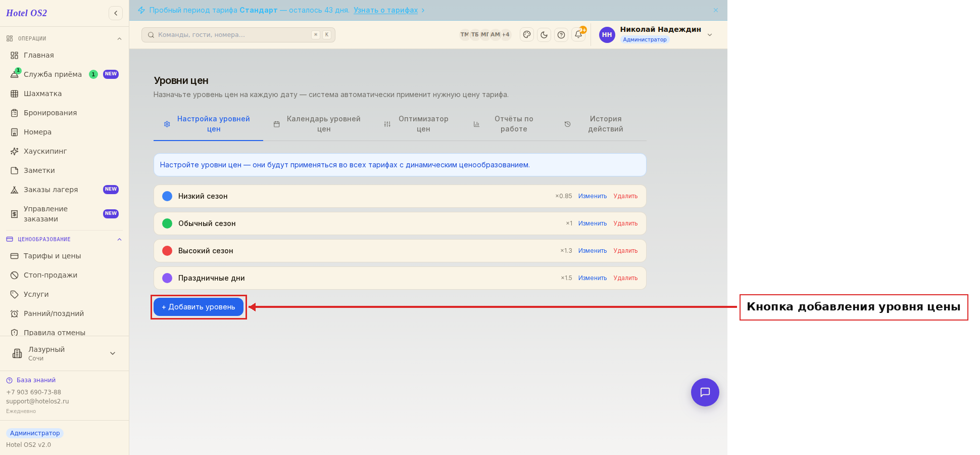The width and height of the screenshot is (980, 455).
Task: Open the theme palette icon
Action: (527, 35)
